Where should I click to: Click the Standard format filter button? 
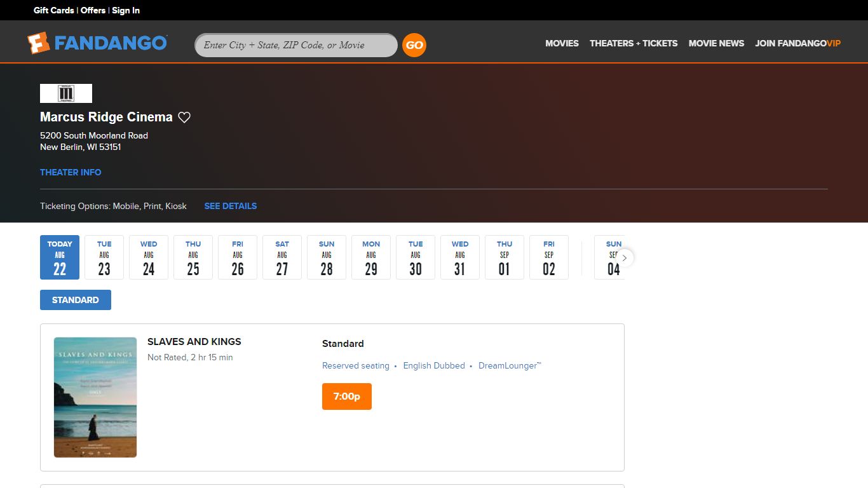pos(76,300)
